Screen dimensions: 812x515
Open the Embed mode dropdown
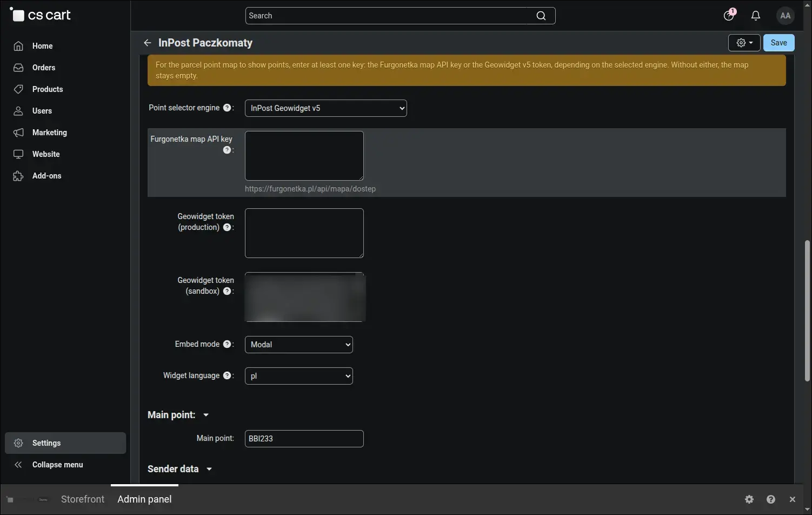[299, 345]
